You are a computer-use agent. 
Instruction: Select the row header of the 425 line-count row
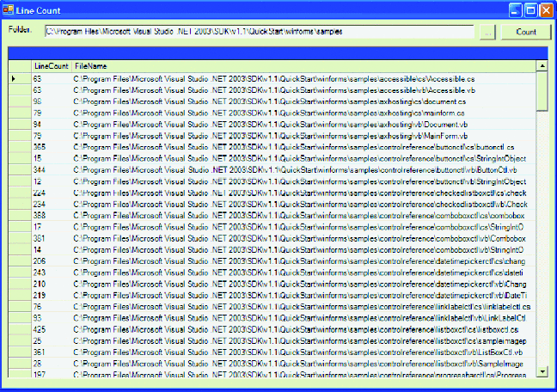[15, 328]
